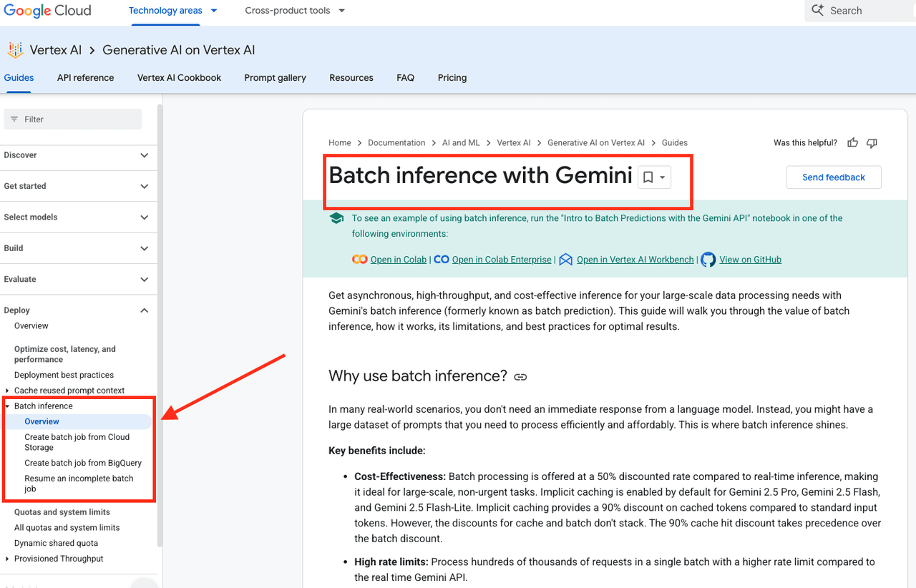The width and height of the screenshot is (916, 588).
Task: Open the Vertex AI Cookbook tab
Action: [x=179, y=78]
